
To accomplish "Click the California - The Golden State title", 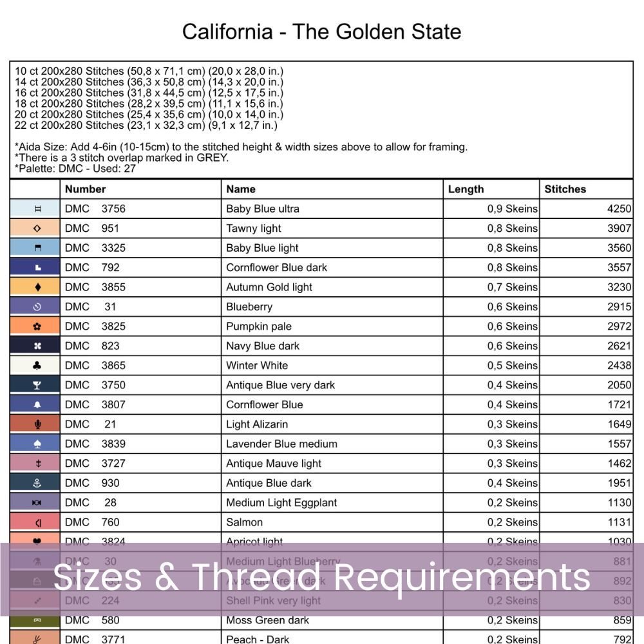I will tap(321, 32).
